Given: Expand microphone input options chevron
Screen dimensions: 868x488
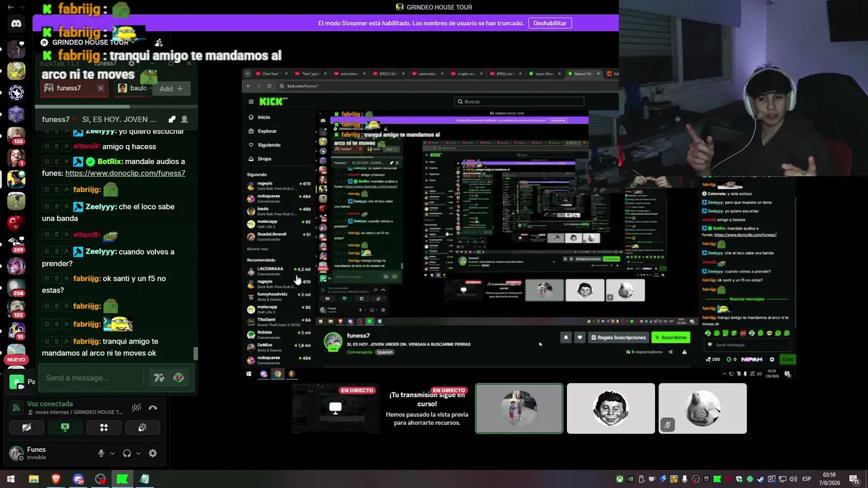Looking at the screenshot, I should [x=112, y=453].
